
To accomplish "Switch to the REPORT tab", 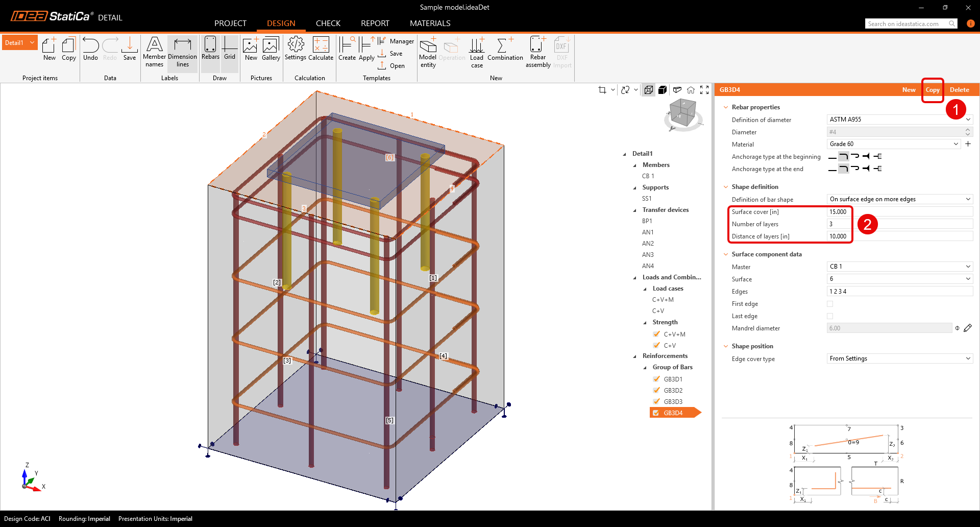I will (375, 23).
